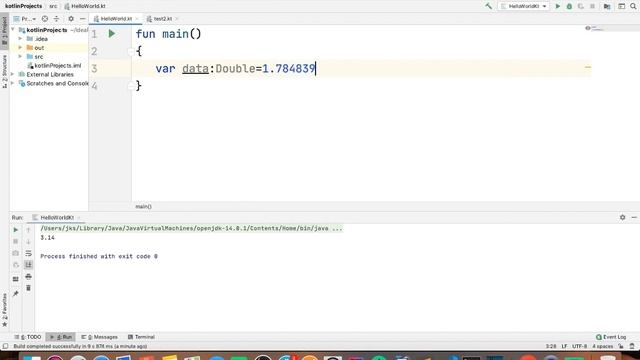The image size is (640, 360).
Task: Select the HelloWorldKt tab in Run panel
Action: tap(57, 218)
